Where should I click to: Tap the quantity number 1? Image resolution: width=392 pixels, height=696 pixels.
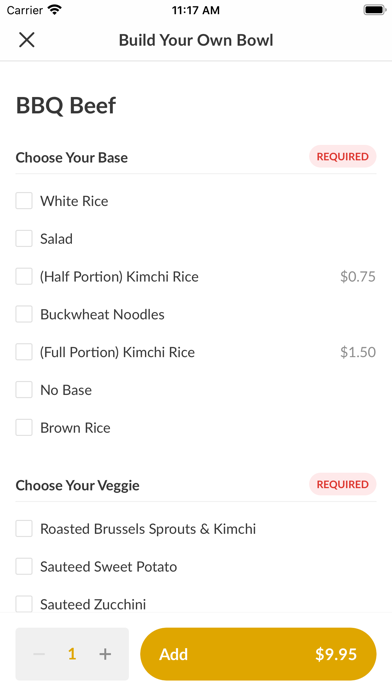click(72, 654)
